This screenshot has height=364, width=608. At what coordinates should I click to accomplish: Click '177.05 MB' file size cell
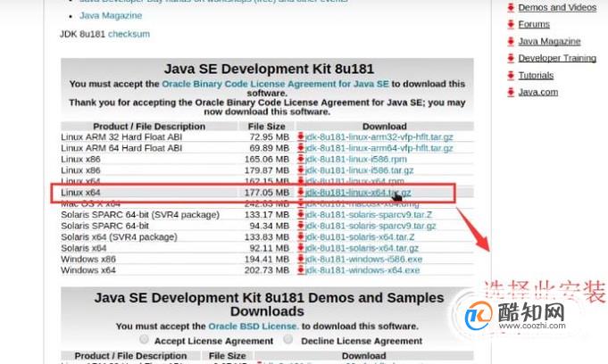(x=266, y=193)
